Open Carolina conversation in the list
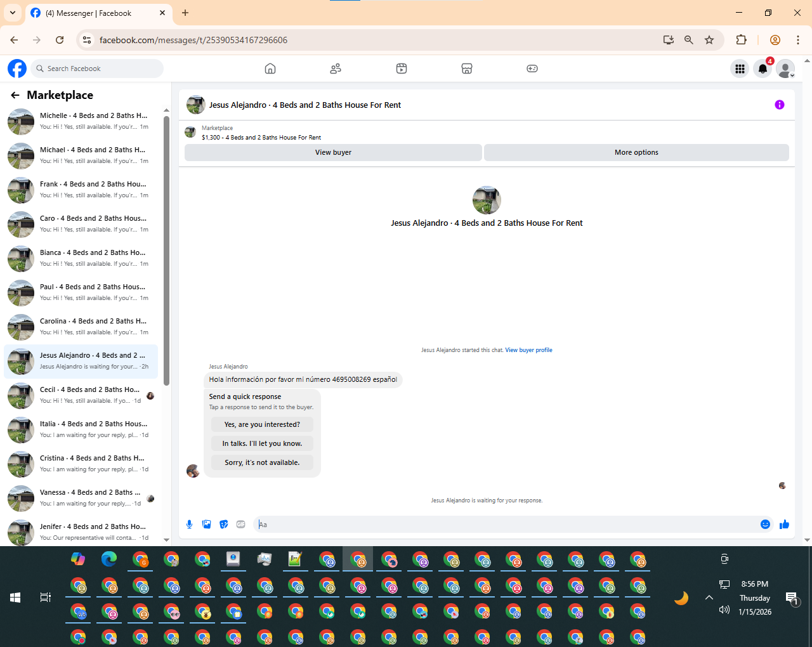 81,327
